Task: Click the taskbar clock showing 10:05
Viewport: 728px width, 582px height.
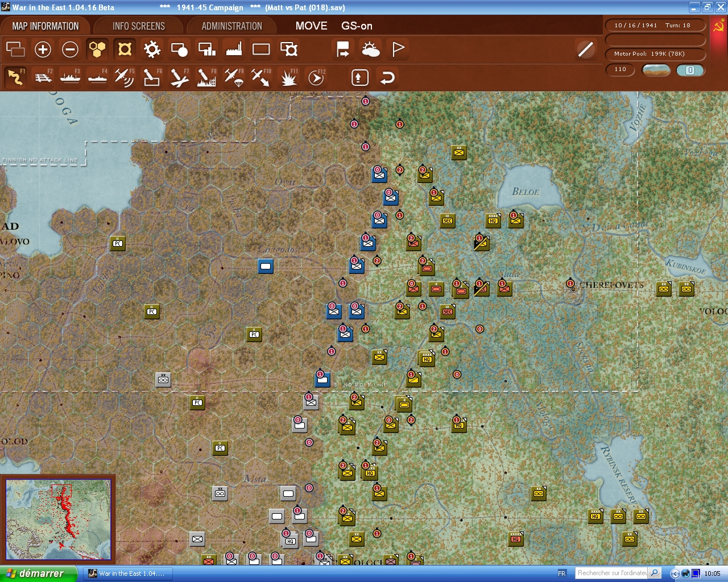Action: click(712, 573)
